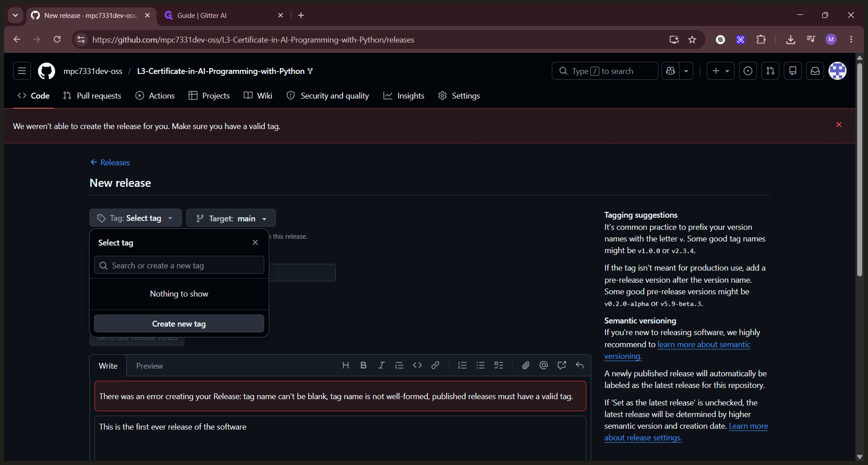
Task: Close the Select tag popup
Action: tap(255, 242)
